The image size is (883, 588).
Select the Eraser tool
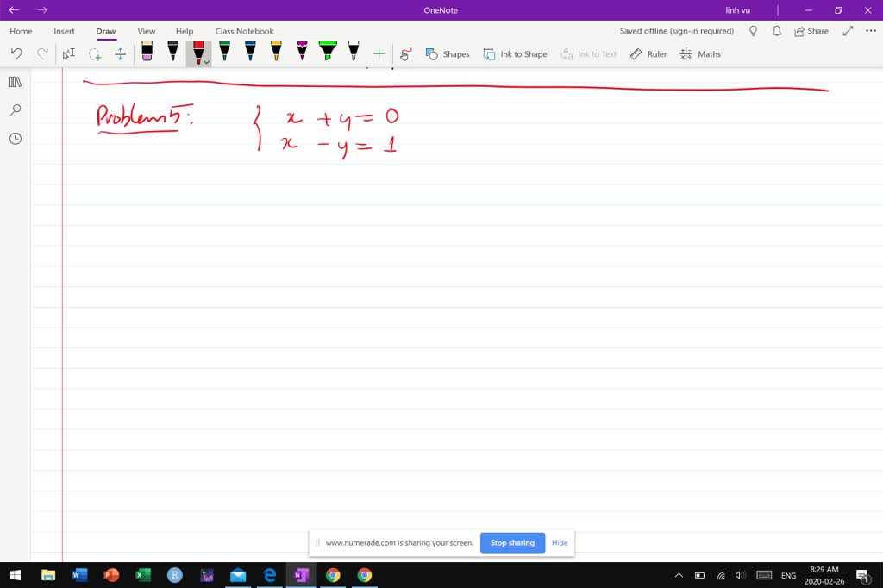[147, 53]
